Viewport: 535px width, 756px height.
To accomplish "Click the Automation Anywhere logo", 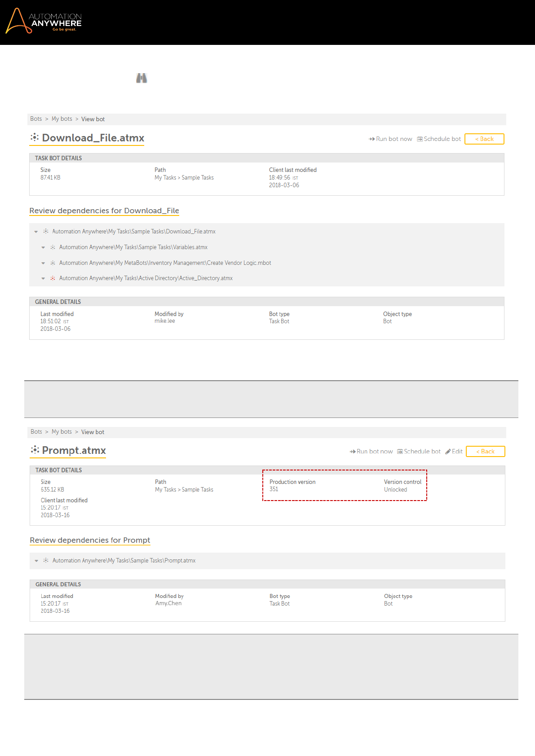I will tap(44, 21).
